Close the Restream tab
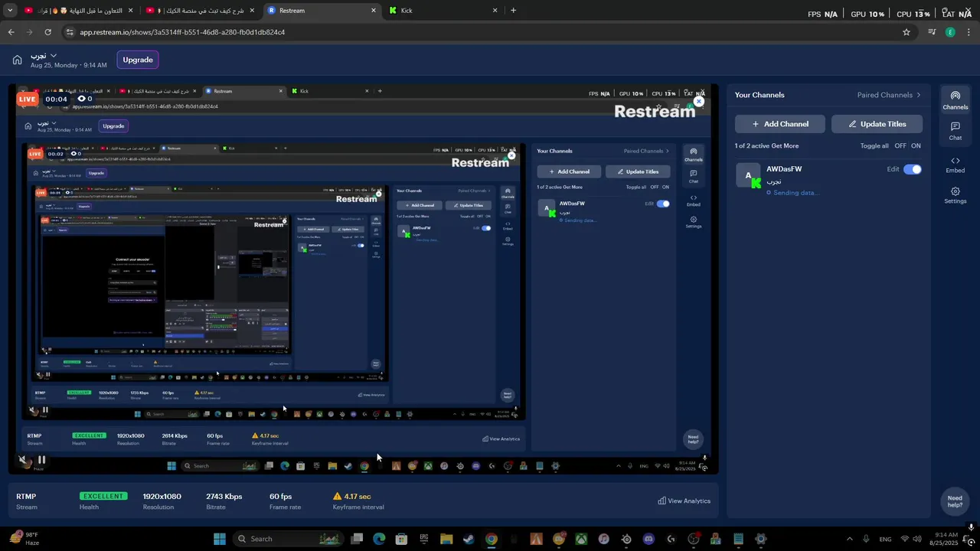Screen dimensions: 980x551 (x=374, y=11)
